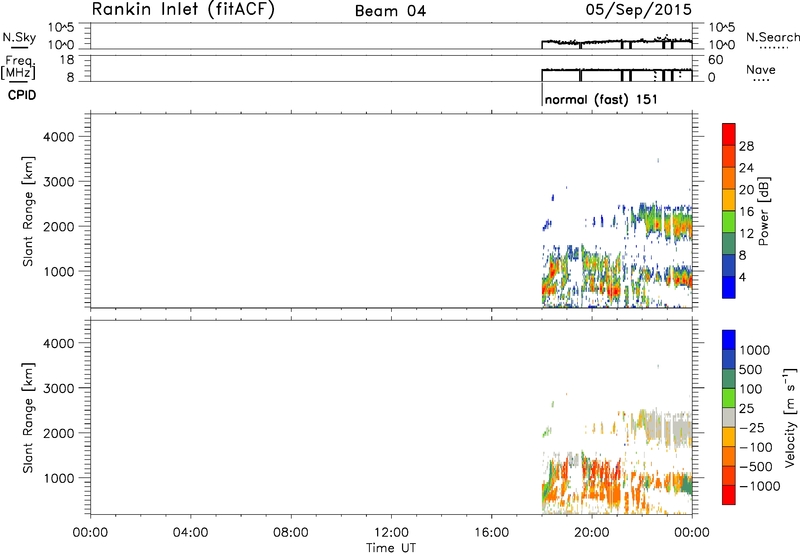Image resolution: width=800 pixels, height=554 pixels.
Task: Click the '04:00' time tick label
Action: (x=190, y=533)
